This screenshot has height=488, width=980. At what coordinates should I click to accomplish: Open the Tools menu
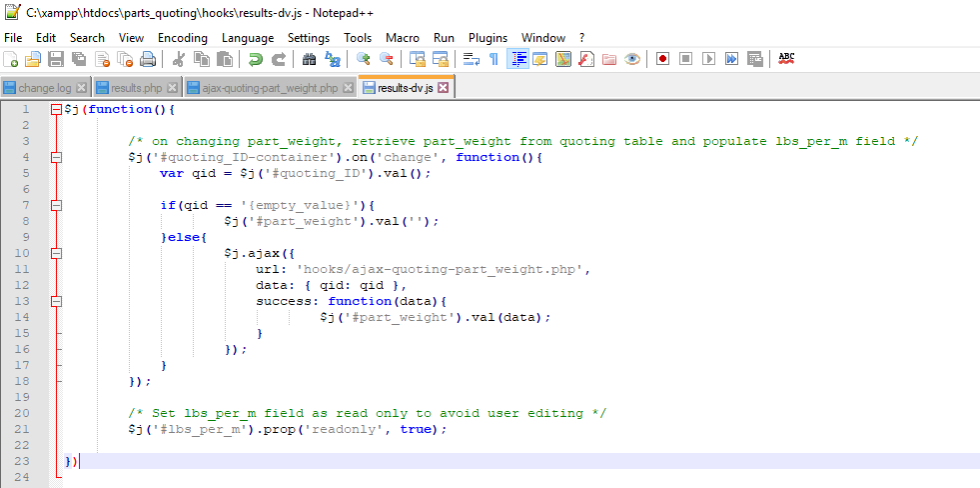[x=358, y=38]
